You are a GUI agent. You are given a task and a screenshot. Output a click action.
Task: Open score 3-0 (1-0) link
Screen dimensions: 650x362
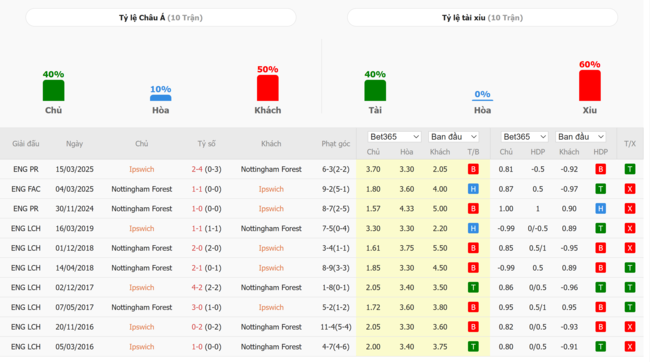[x=206, y=307]
